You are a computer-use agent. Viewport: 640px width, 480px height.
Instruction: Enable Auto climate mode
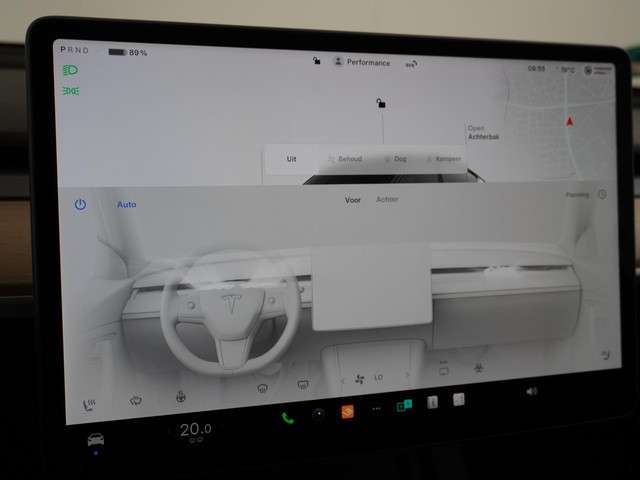tap(127, 204)
